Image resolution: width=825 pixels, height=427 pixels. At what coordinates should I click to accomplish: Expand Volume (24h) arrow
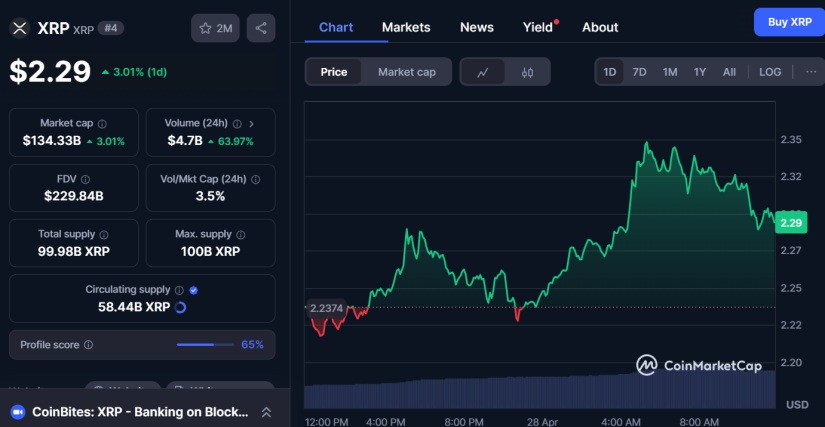coord(251,123)
